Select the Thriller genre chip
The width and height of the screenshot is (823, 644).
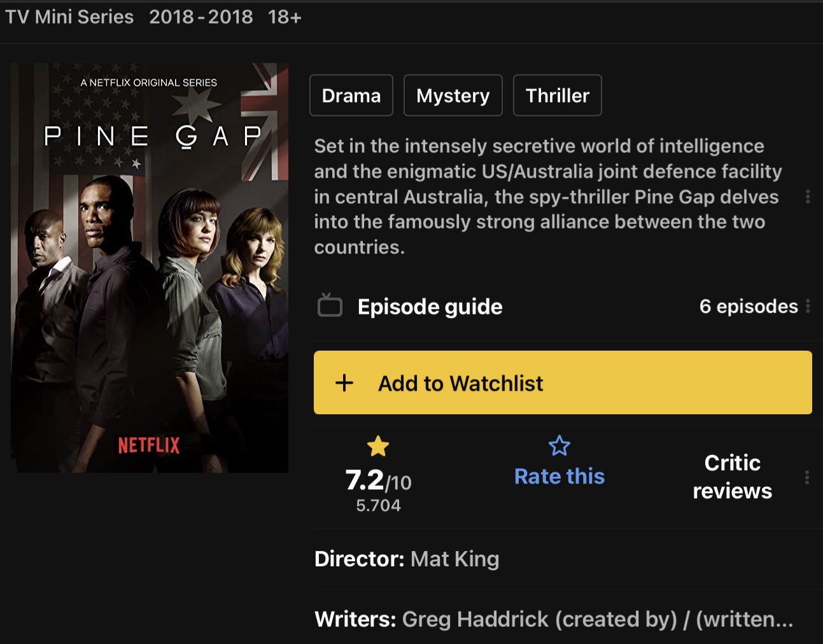click(x=557, y=95)
